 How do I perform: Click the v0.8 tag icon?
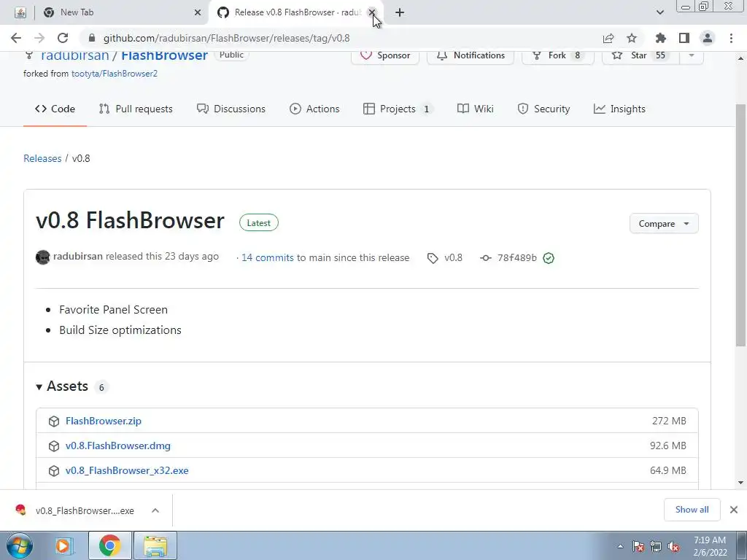[433, 258]
